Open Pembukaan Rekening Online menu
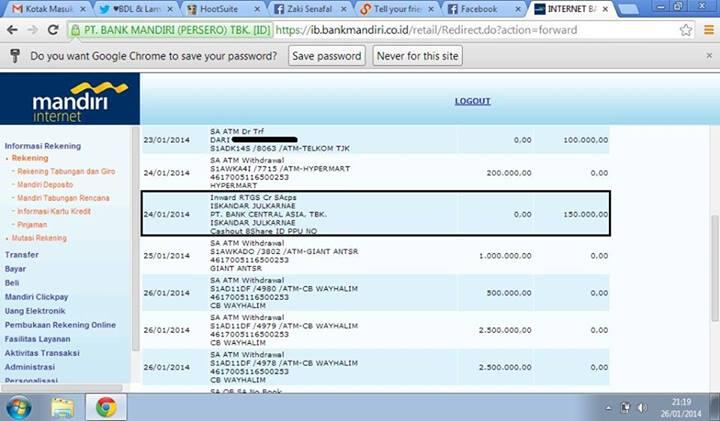Image resolution: width=720 pixels, height=421 pixels. (60, 325)
